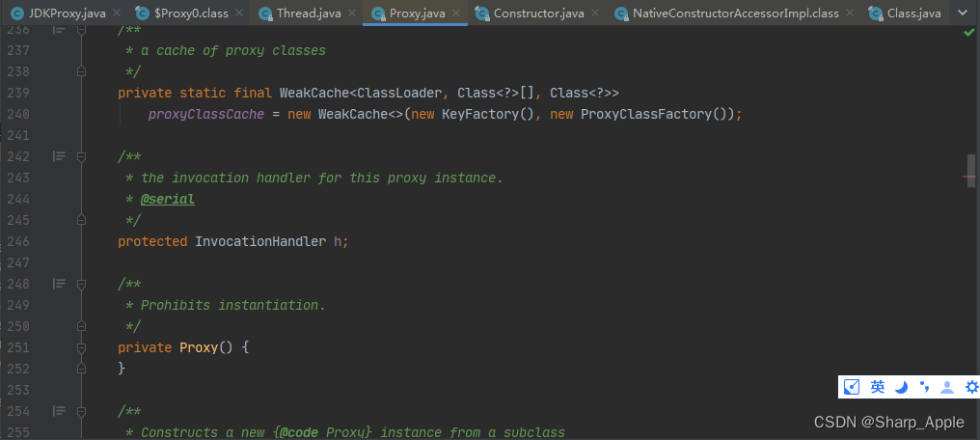
Task: Click the input method logo icon
Action: click(x=852, y=388)
